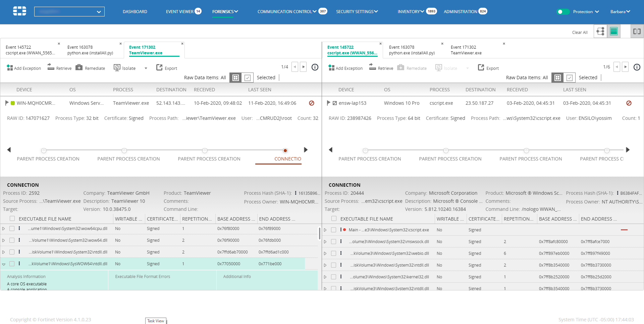The image size is (644, 324).
Task: Open the Administration menu
Action: 460,11
